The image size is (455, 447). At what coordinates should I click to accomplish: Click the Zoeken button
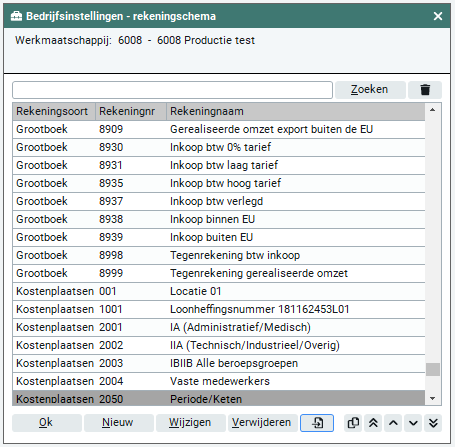370,90
